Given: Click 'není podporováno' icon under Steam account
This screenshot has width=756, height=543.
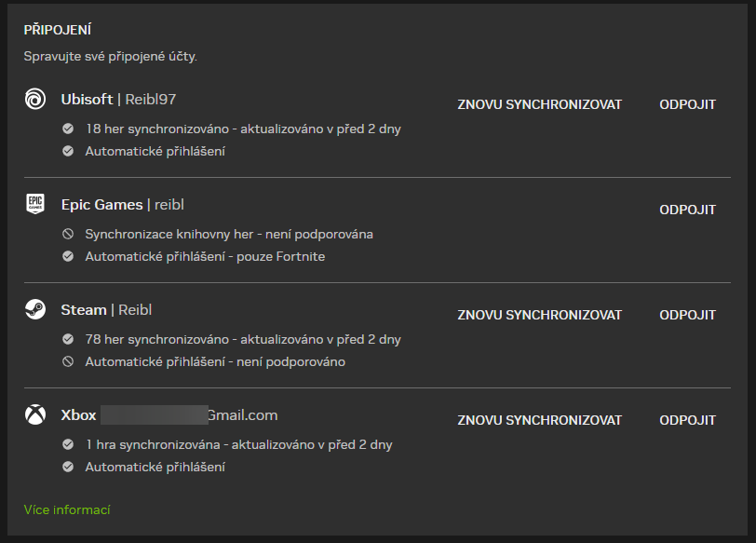Looking at the screenshot, I should tap(66, 361).
